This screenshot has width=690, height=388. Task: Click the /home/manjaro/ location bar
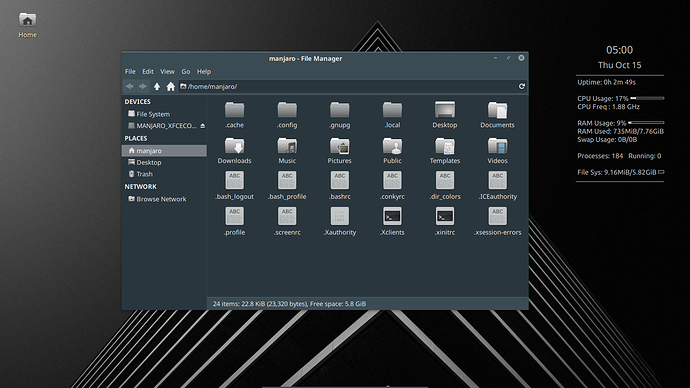tap(347, 86)
